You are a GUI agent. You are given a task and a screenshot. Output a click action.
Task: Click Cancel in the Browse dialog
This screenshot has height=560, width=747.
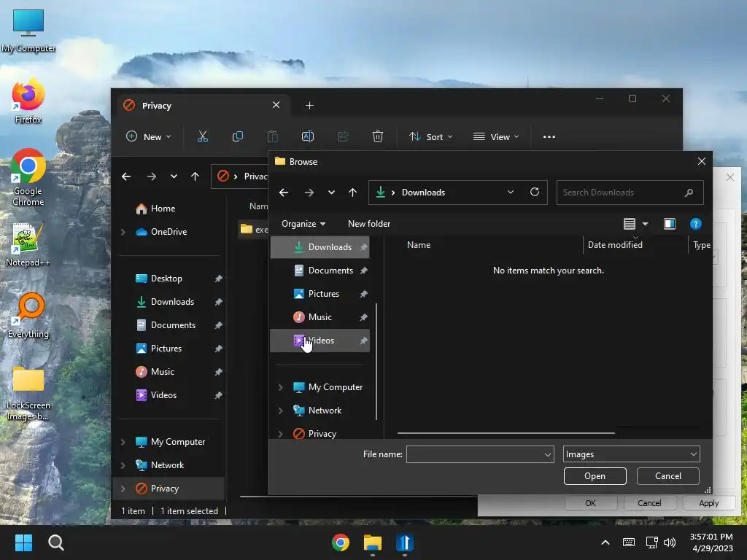(x=668, y=475)
